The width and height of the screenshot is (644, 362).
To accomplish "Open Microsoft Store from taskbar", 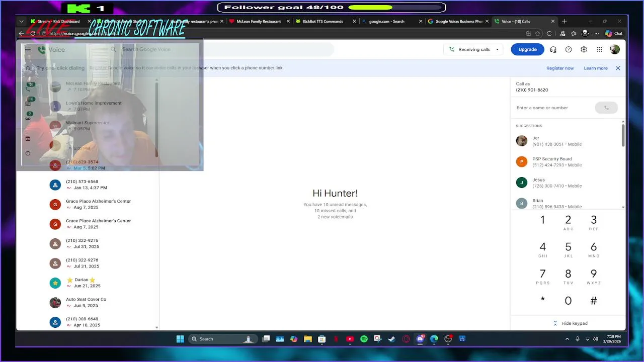I will (322, 339).
